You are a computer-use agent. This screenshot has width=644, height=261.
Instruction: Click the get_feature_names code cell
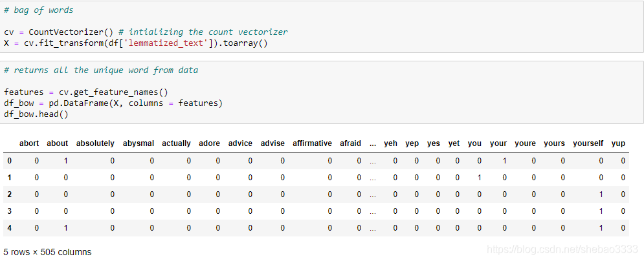tap(322, 92)
